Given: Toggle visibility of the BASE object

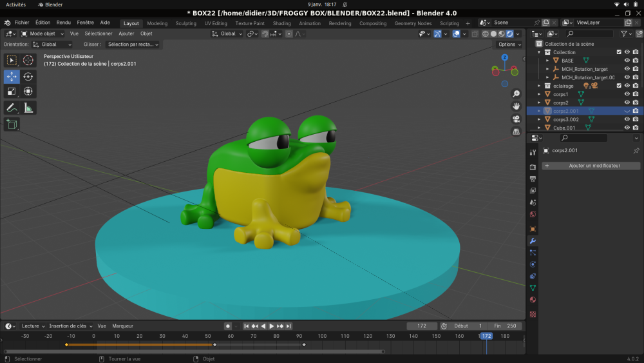Looking at the screenshot, I should pyautogui.click(x=627, y=61).
